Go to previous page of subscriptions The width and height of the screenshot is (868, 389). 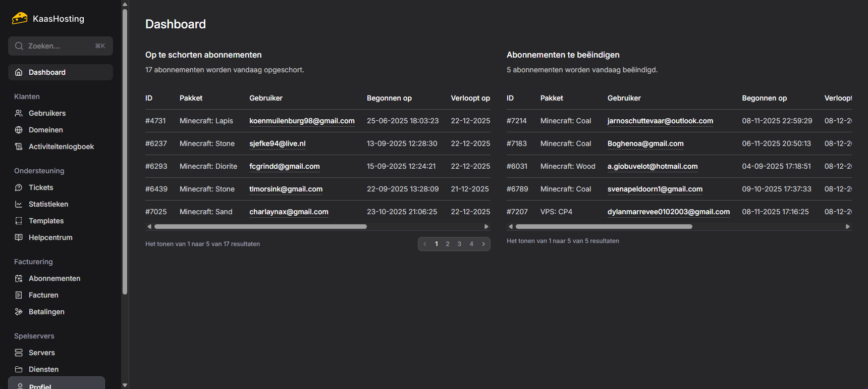pyautogui.click(x=425, y=244)
